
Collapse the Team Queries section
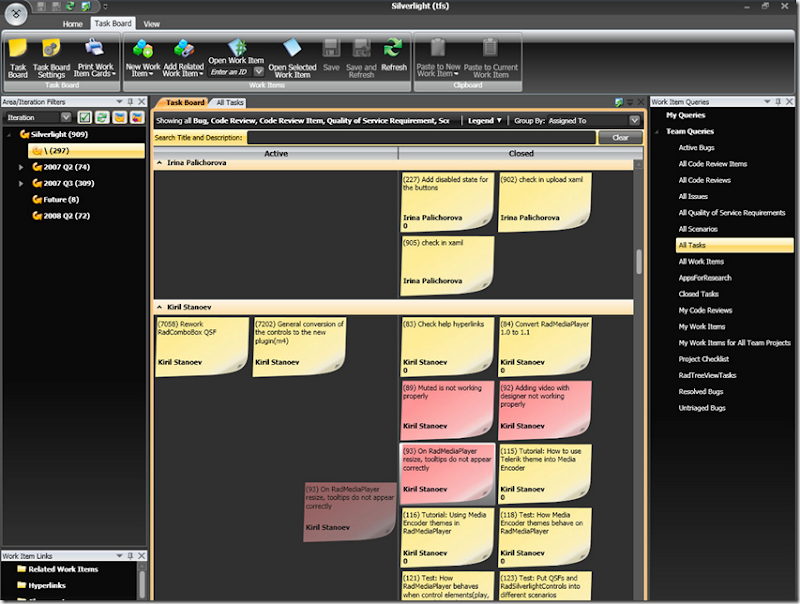pyautogui.click(x=656, y=132)
